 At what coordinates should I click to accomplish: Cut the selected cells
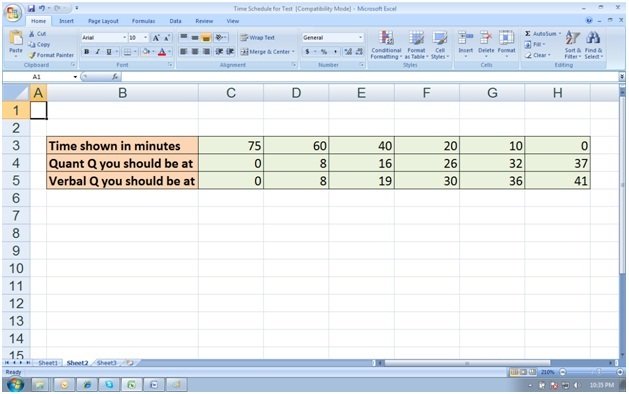(x=38, y=34)
